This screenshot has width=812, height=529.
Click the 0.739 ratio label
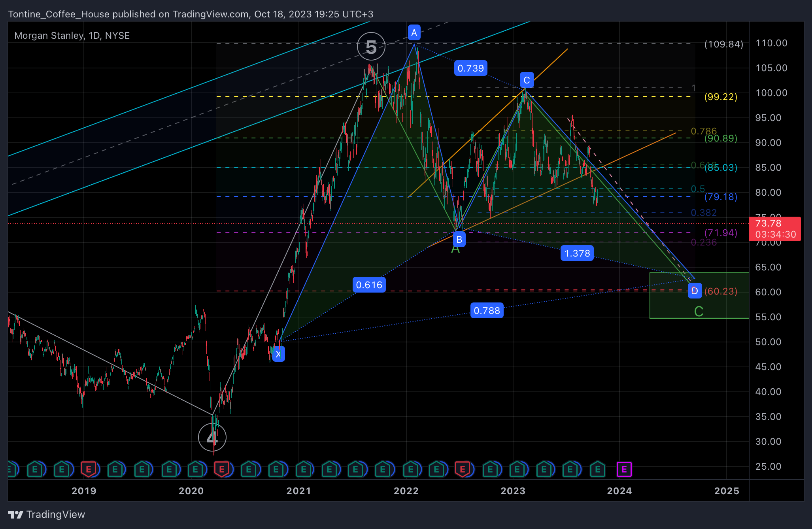pos(470,68)
